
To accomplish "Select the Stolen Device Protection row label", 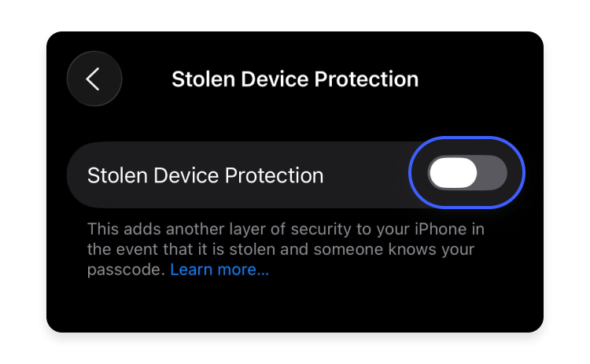I will coord(205,175).
